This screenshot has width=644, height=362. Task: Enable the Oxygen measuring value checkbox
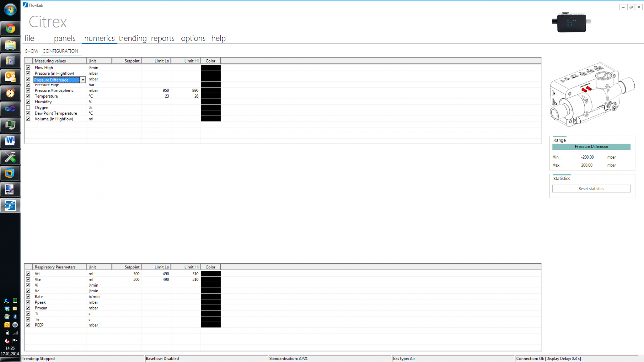pyautogui.click(x=28, y=107)
